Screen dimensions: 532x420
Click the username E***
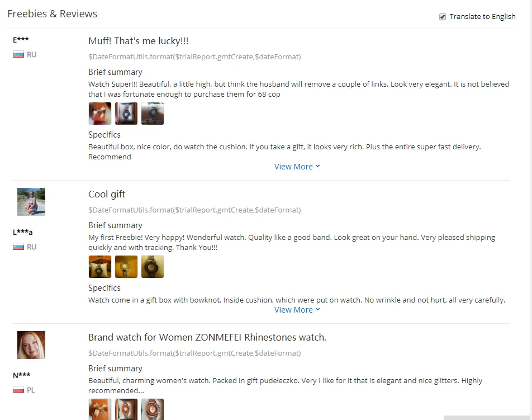pyautogui.click(x=21, y=40)
